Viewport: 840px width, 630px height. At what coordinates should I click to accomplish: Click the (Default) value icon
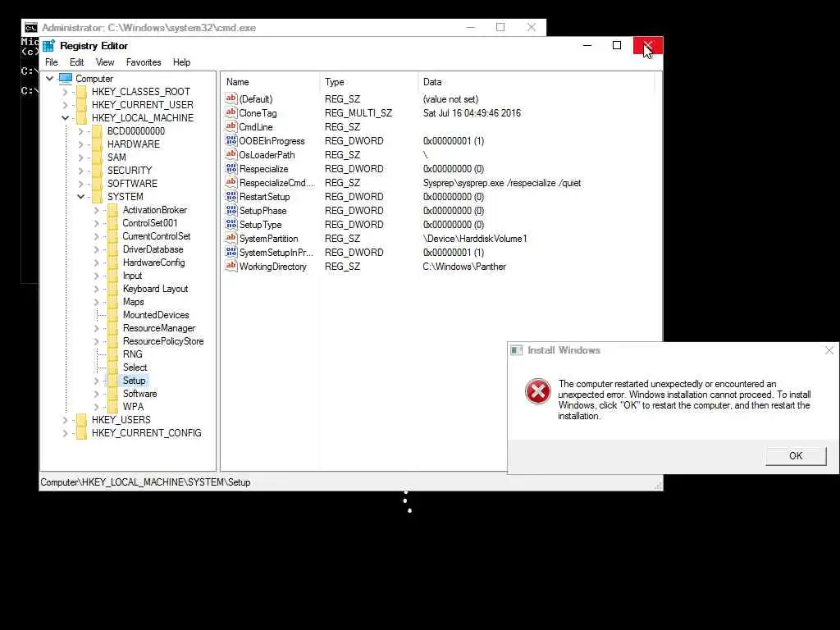[231, 98]
